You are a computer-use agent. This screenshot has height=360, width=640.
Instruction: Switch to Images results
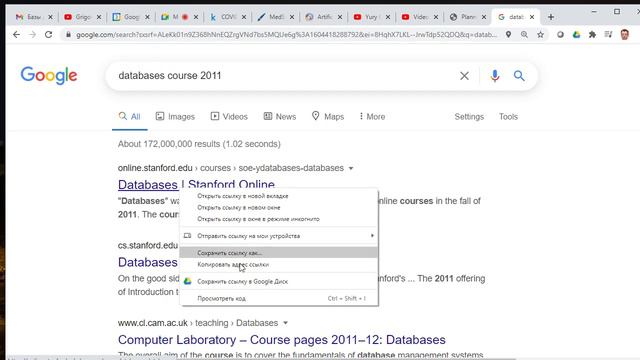click(x=175, y=117)
